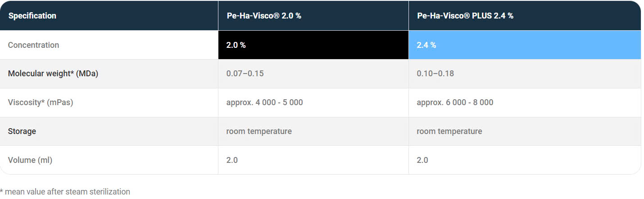Click the Concentration row label
Viewport: 644px width, 199px height.
click(33, 45)
